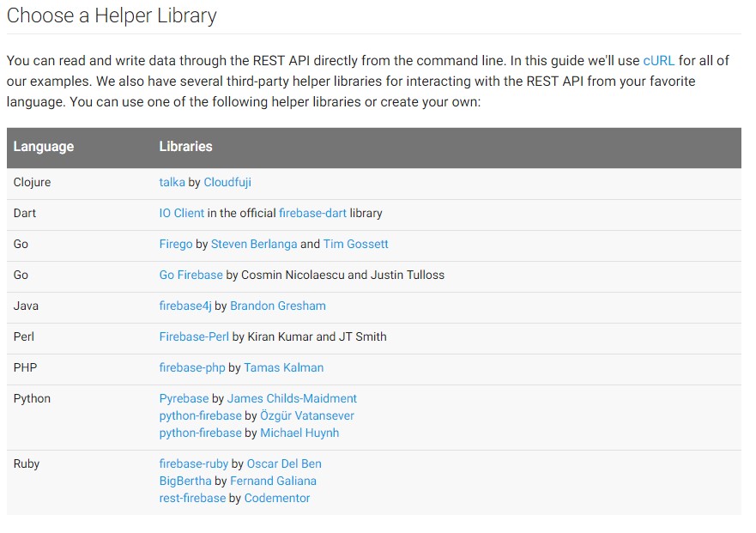Visit the Cloudfuji author link
The height and width of the screenshot is (533, 756).
click(227, 182)
